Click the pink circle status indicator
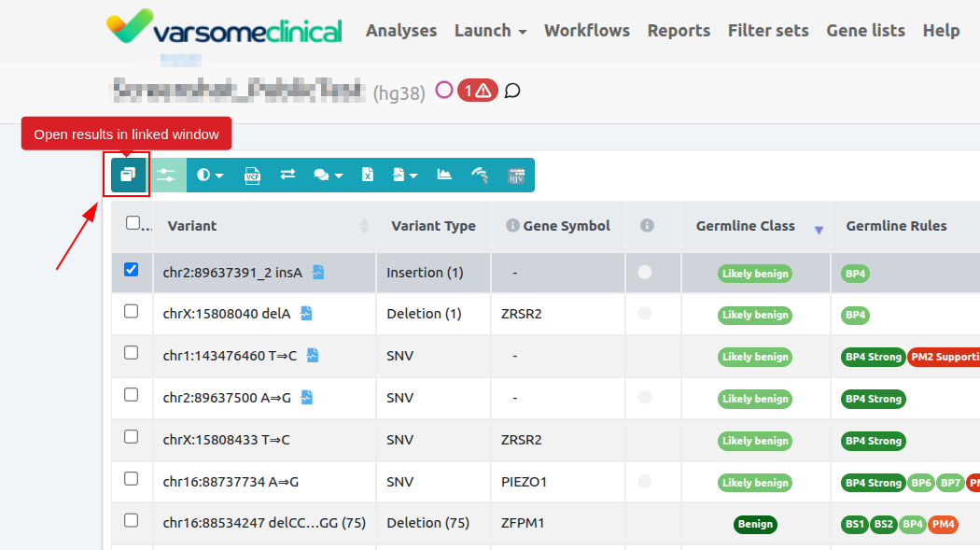 click(x=444, y=90)
